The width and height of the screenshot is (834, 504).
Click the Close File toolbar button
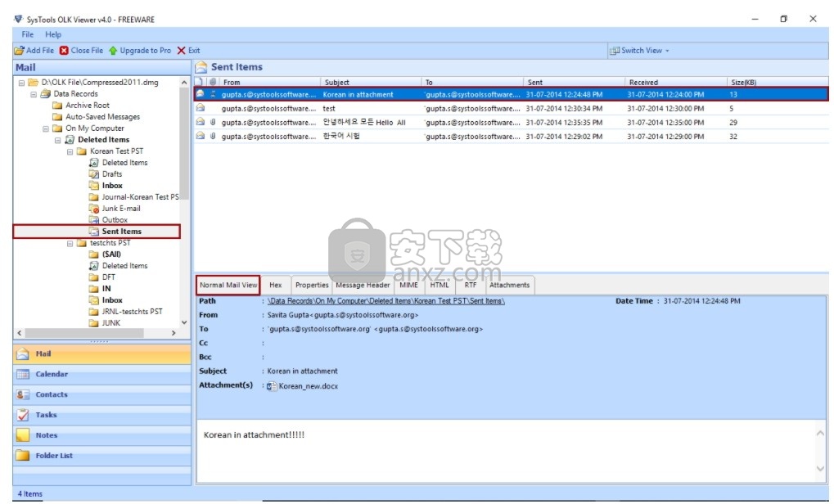coord(81,51)
